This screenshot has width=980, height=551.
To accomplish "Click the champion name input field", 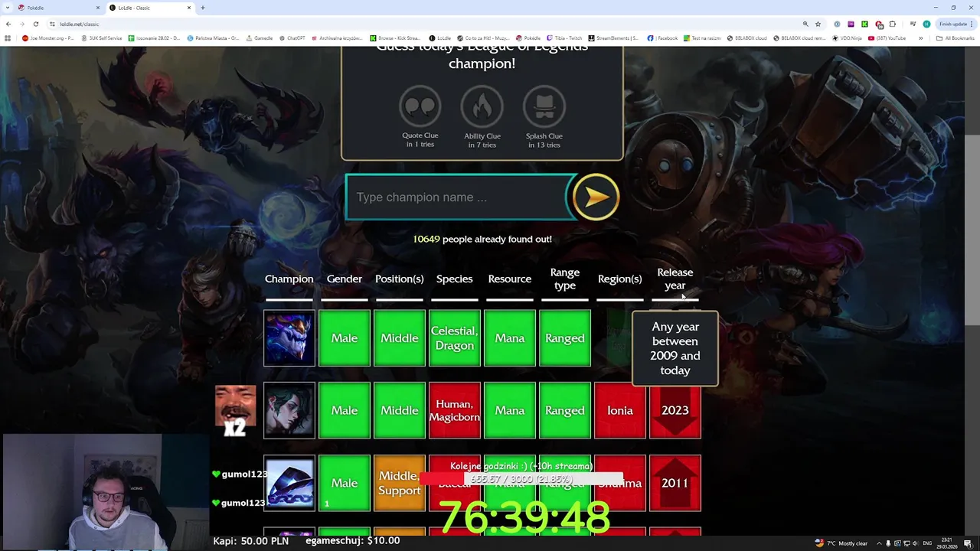I will (x=457, y=197).
